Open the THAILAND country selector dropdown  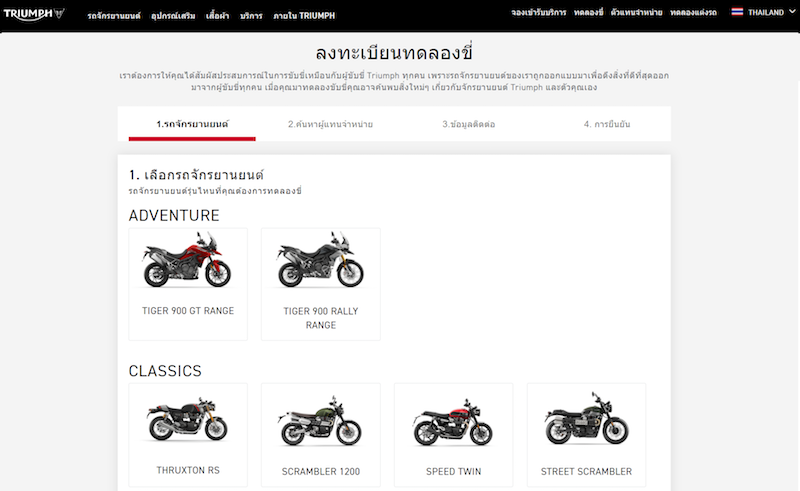point(763,12)
